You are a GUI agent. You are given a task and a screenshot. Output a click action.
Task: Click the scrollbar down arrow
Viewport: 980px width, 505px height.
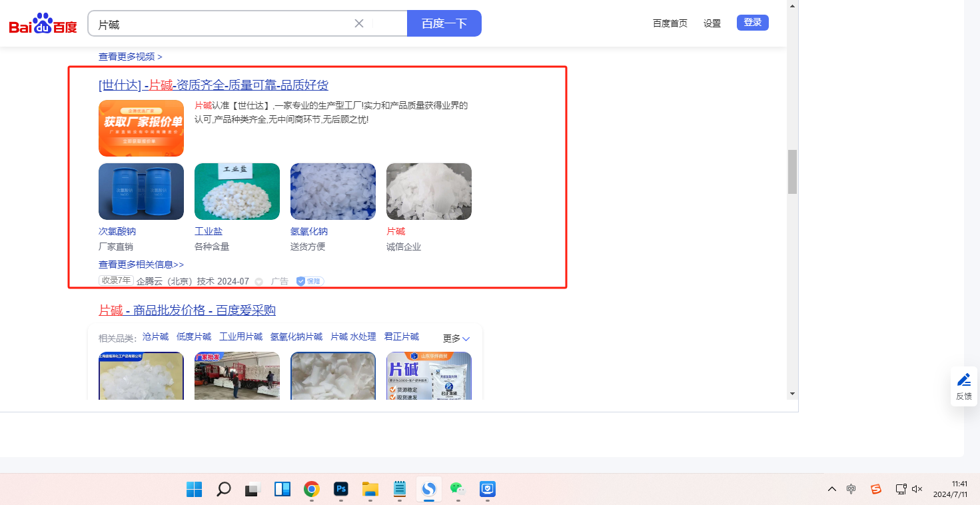(x=792, y=394)
